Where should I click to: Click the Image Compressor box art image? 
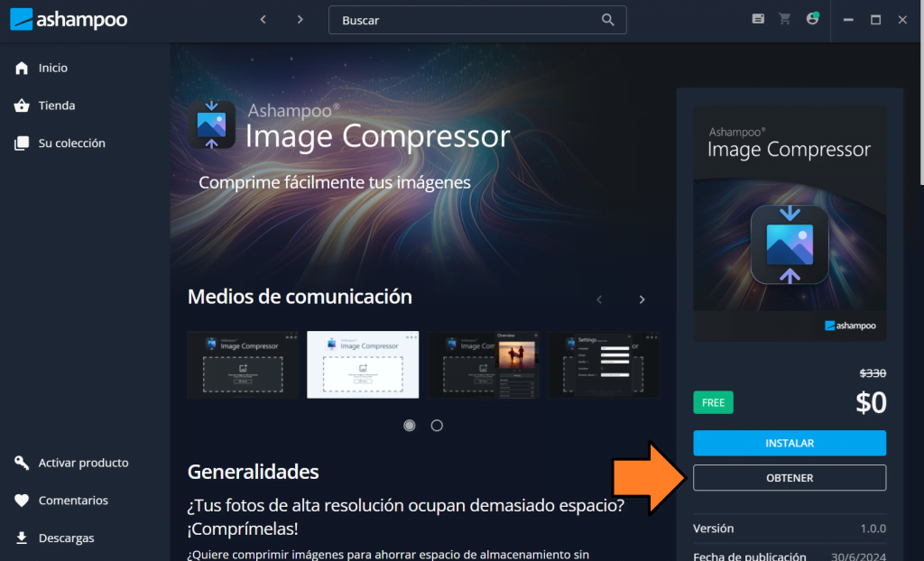(790, 224)
